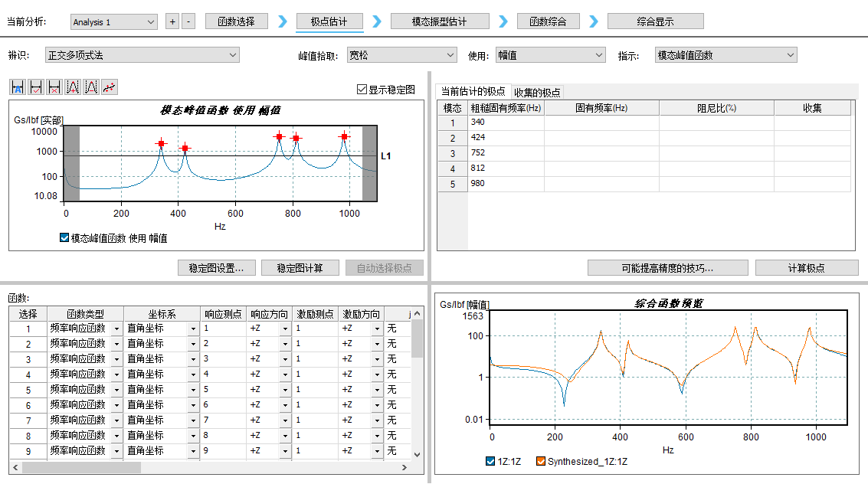Toggle Synthesized_1Z:1Z curve checkbox
This screenshot has width=868, height=484.
[540, 461]
